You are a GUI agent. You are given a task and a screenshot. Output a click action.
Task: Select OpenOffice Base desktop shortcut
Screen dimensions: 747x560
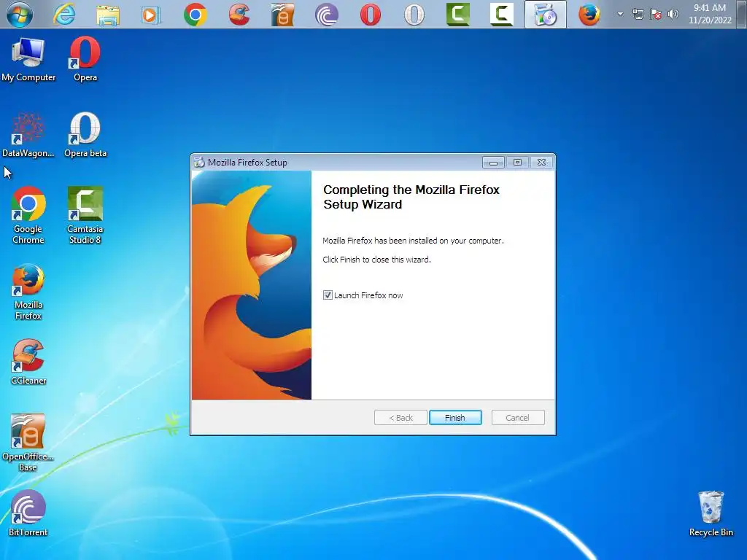coord(28,443)
